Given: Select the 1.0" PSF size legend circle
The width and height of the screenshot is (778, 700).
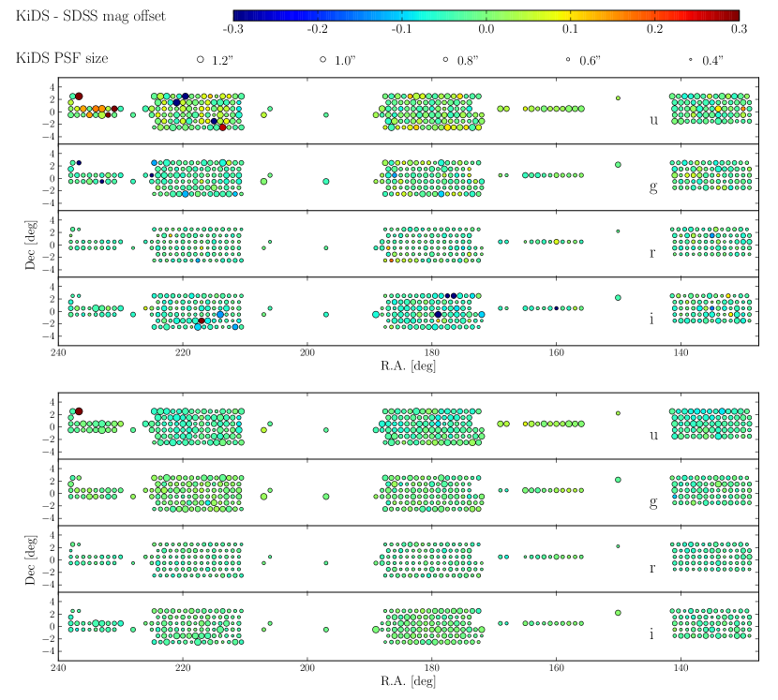Looking at the screenshot, I should 322,59.
